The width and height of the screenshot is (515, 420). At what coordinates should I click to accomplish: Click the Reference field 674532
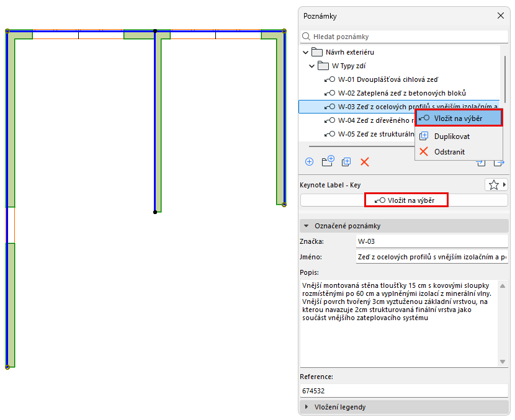(404, 391)
